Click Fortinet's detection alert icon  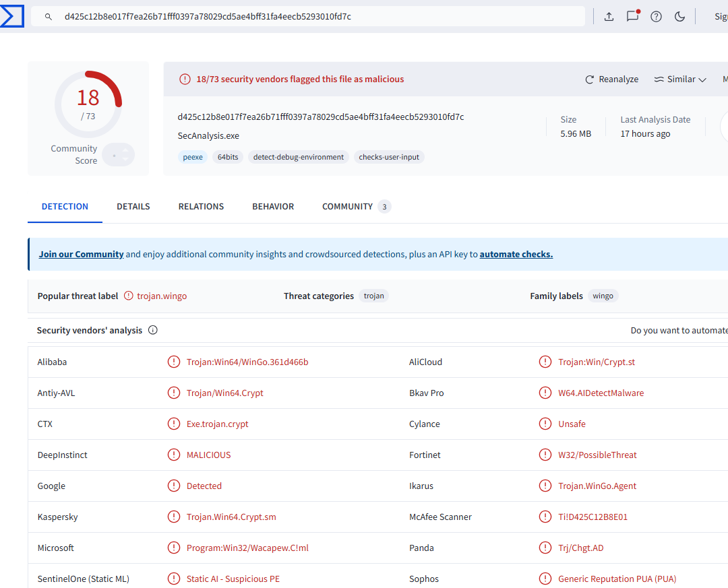545,455
